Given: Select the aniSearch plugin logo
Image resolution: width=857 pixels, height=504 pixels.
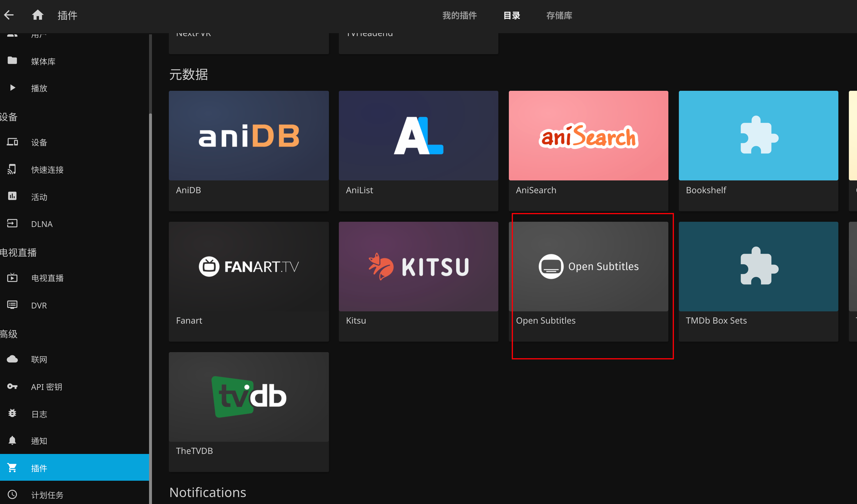Looking at the screenshot, I should 588,135.
